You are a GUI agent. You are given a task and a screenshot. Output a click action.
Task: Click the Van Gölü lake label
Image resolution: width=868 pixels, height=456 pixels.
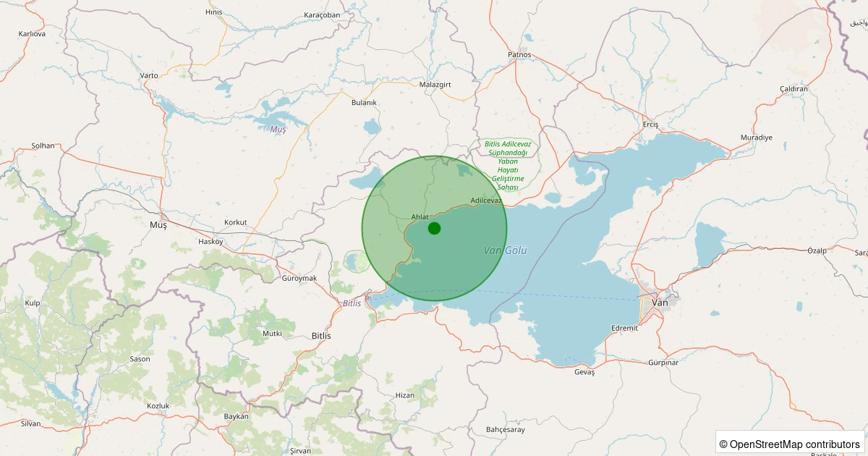pos(506,250)
